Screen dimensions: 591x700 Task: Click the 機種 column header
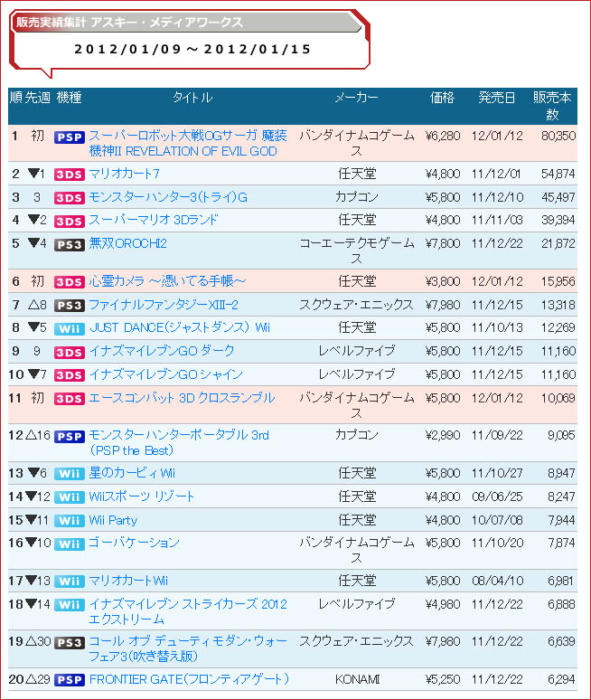pyautogui.click(x=70, y=98)
